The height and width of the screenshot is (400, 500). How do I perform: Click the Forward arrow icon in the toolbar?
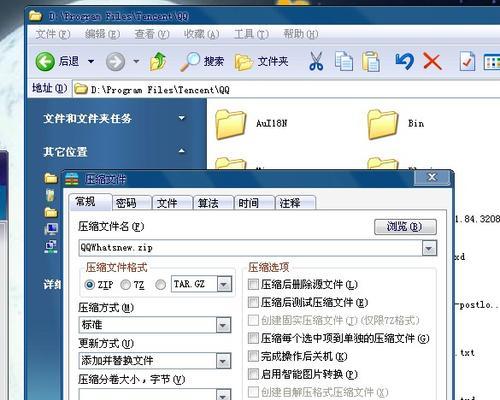[x=115, y=62]
